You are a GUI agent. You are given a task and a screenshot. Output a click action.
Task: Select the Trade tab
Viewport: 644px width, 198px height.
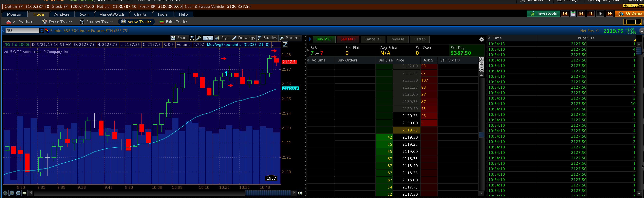tap(38, 14)
